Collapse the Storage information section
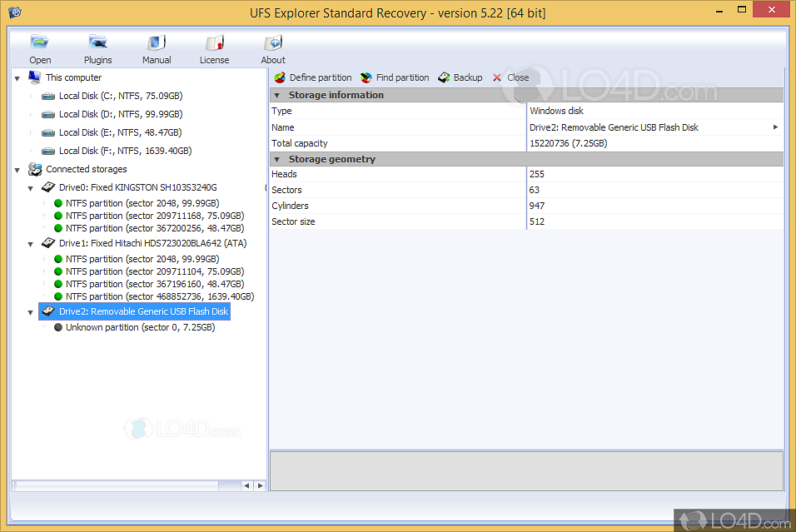The width and height of the screenshot is (796, 532). [277, 96]
